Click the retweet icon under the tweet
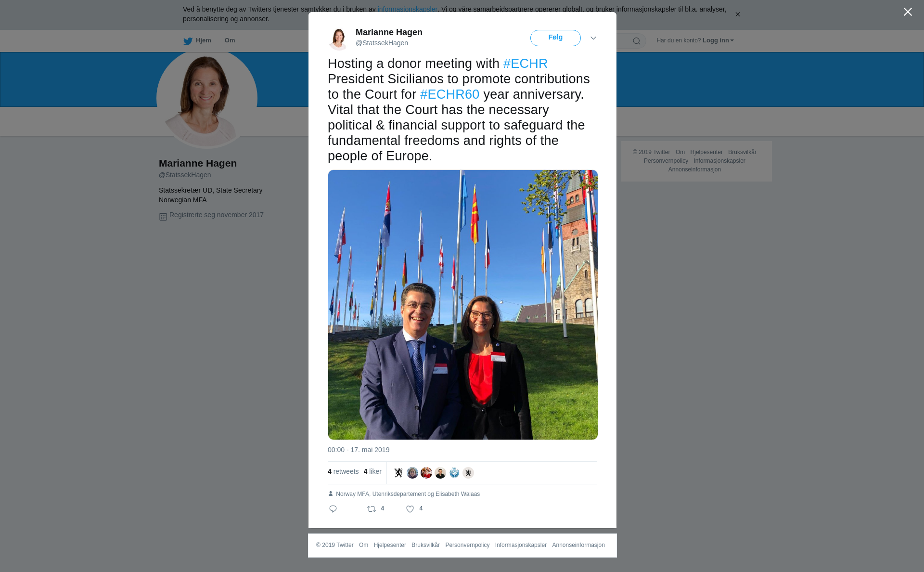 (372, 509)
